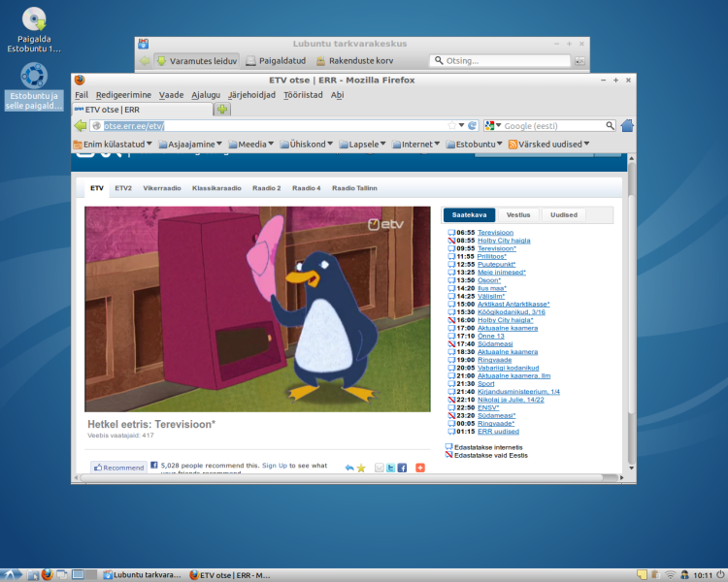728x582 pixels.
Task: Expand Ühiskond bookmarks folder
Action: 307,145
